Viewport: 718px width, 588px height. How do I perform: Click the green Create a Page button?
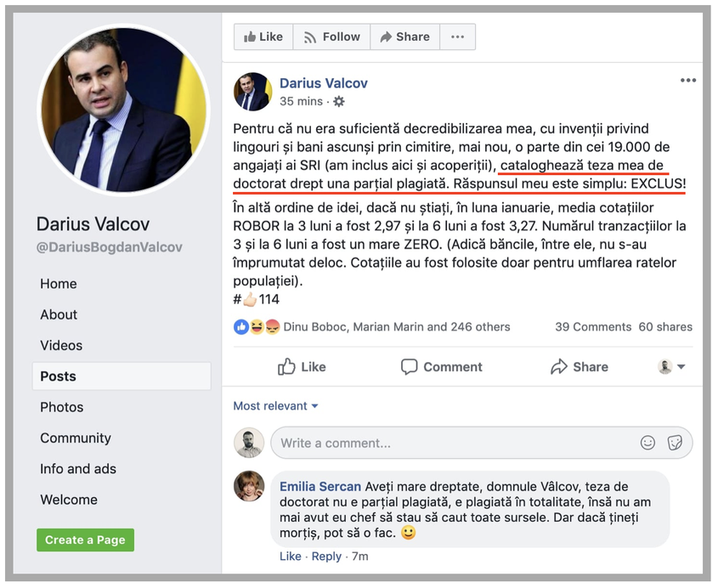coord(85,540)
